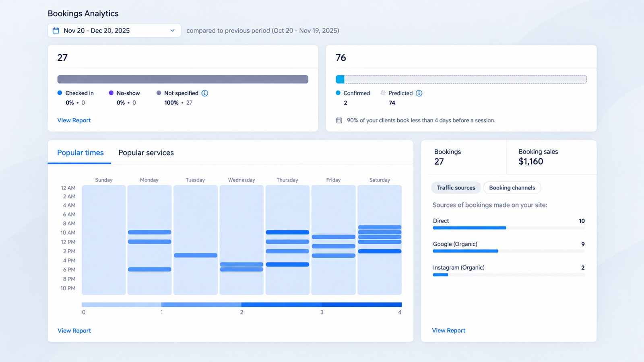Click the Thursday 10 AM heatmap bar
Viewport: 644px width, 362px height.
(287, 232)
